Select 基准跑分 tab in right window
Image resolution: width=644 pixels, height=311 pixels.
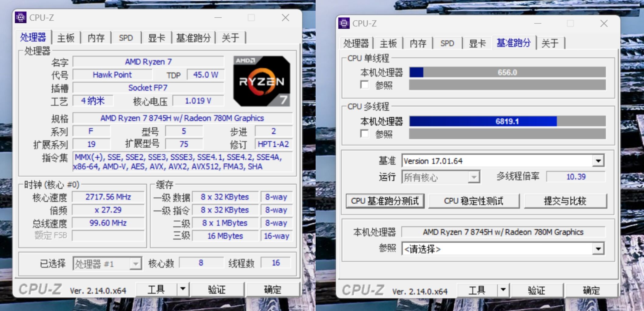514,43
